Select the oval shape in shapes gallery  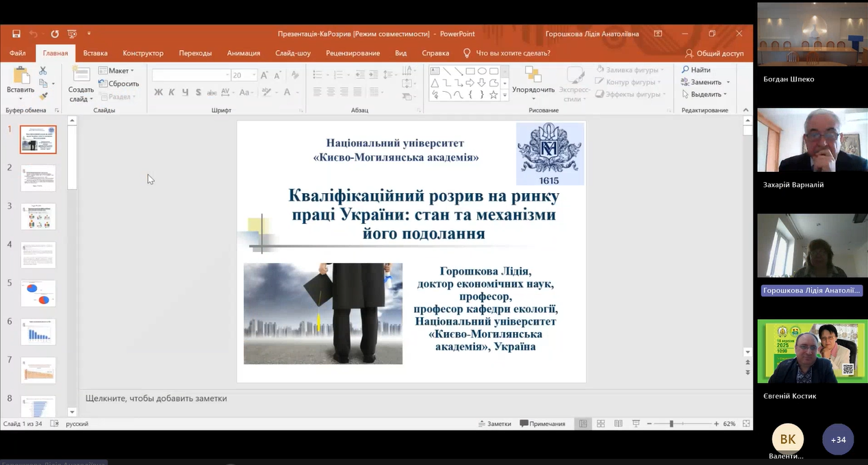[x=482, y=71]
